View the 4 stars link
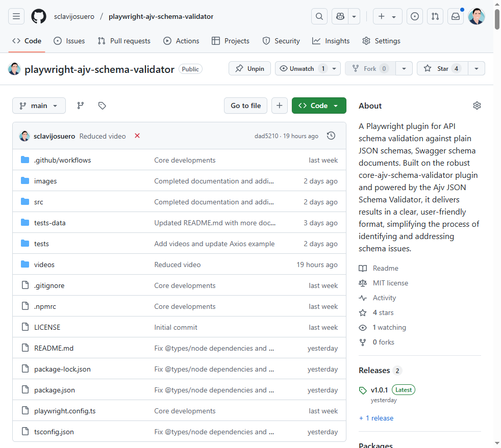 point(383,313)
